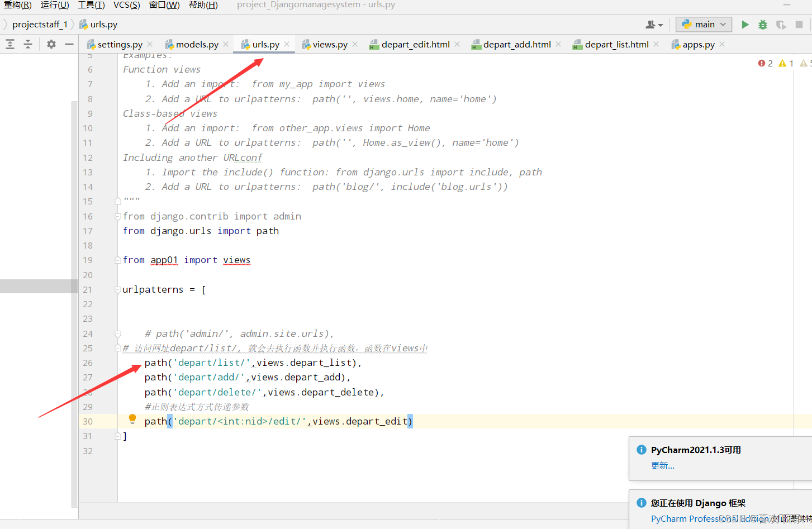The image size is (812, 529).
Task: Collapse the imports fold marker at line 16
Action: 118,216
